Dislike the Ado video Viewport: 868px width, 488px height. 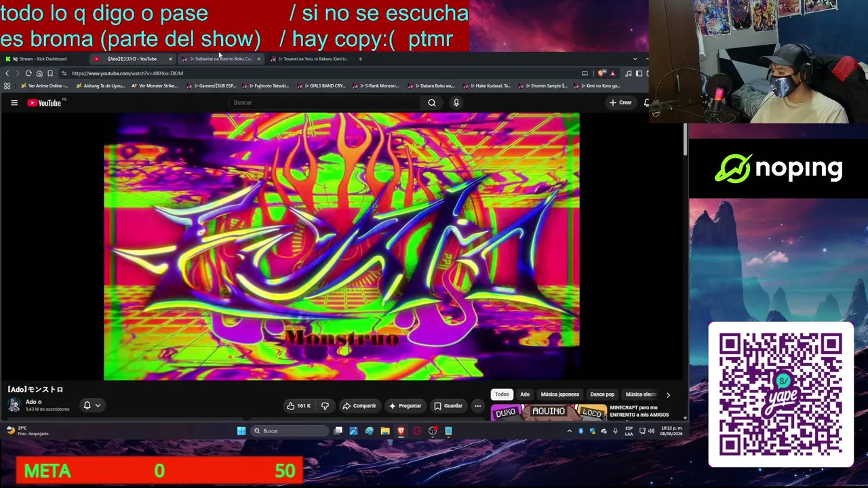click(x=325, y=406)
